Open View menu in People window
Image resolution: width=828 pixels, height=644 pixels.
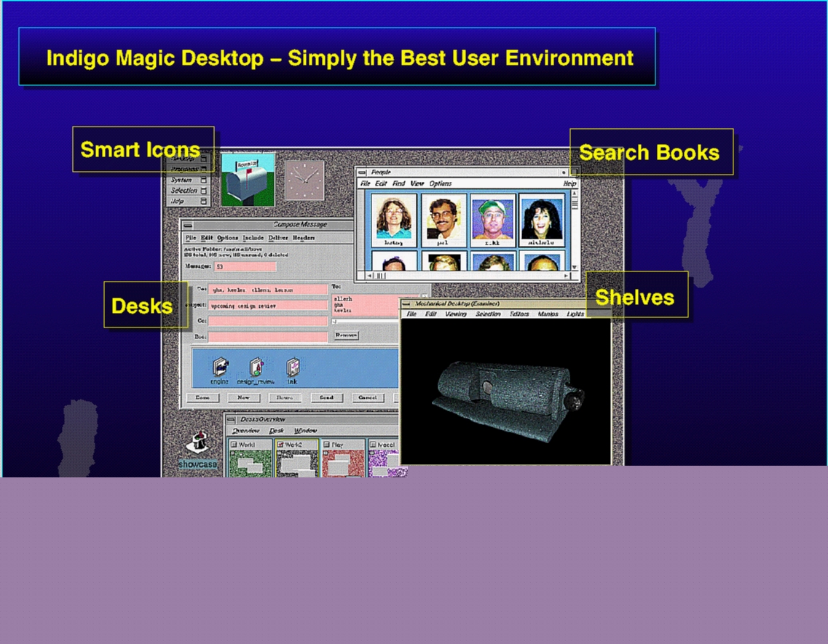[417, 183]
